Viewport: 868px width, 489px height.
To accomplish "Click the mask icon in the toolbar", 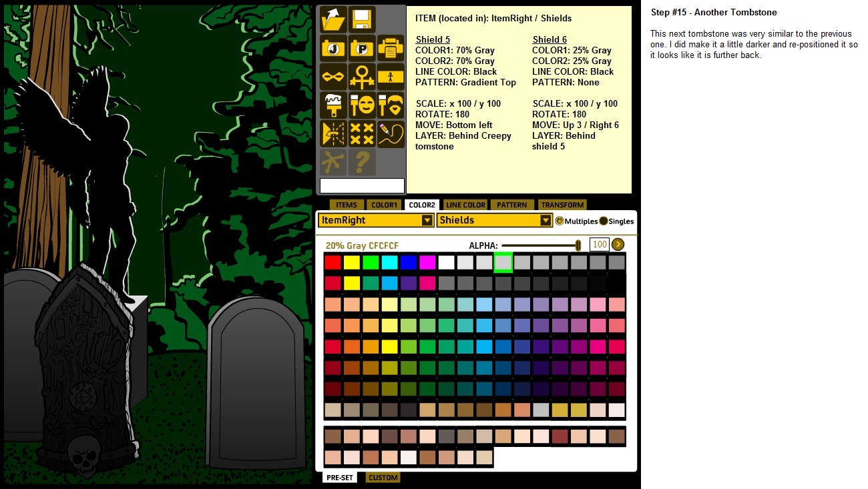I will point(333,77).
